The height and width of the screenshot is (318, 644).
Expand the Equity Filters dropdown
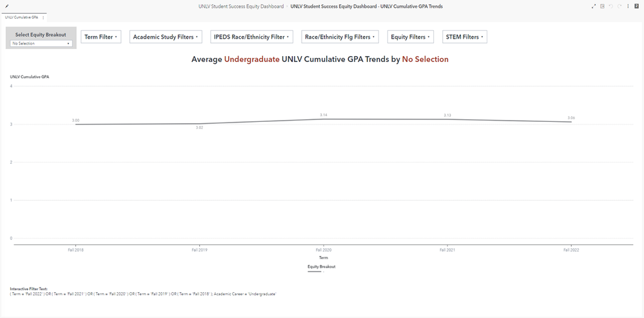point(410,37)
